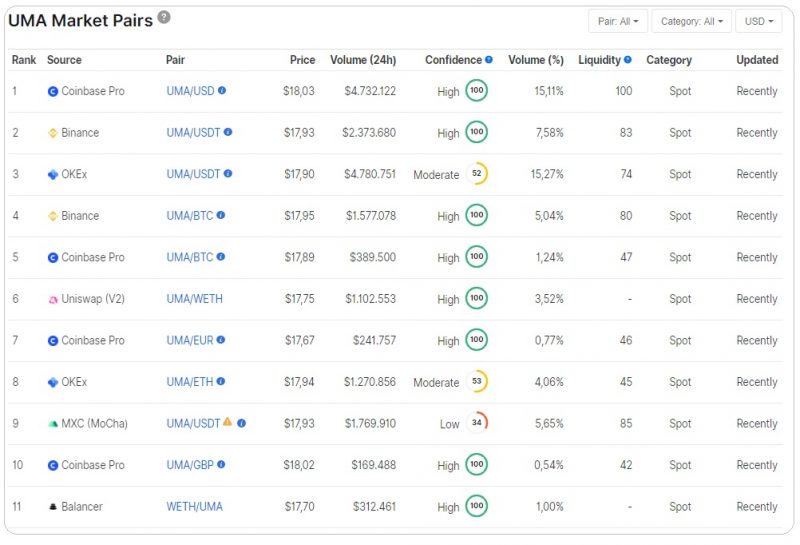Click Moderate label in OKEx UMA/ETH row

pyautogui.click(x=436, y=383)
